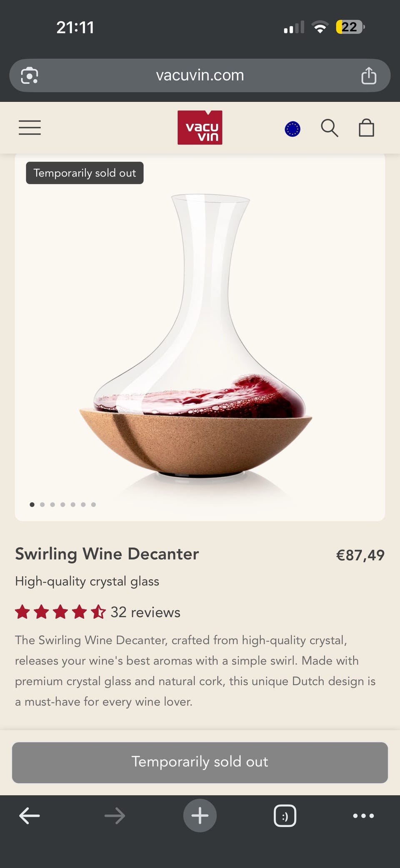Select the second image carousel dot
400x868 pixels.
(x=42, y=504)
